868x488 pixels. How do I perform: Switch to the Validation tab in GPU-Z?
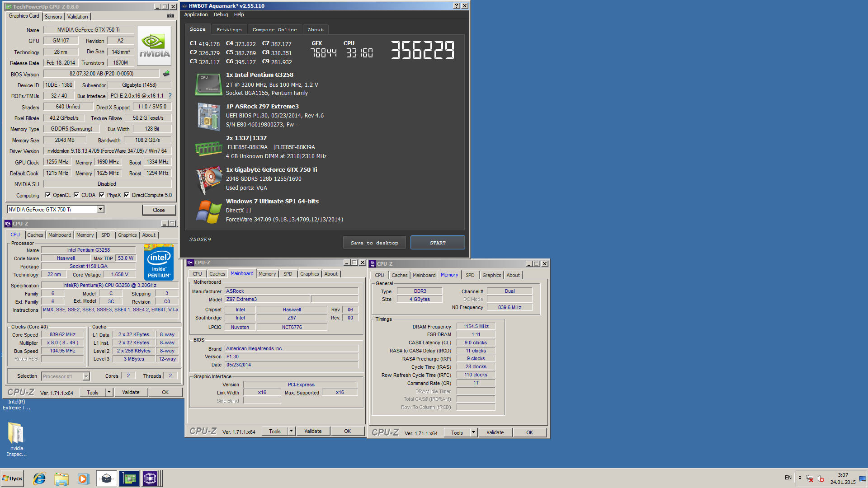[78, 17]
